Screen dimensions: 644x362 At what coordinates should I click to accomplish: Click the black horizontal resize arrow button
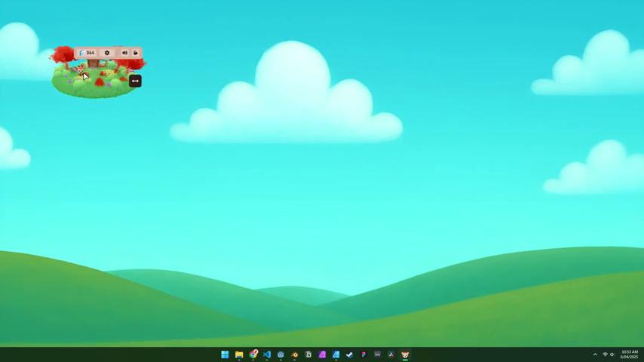pos(135,81)
